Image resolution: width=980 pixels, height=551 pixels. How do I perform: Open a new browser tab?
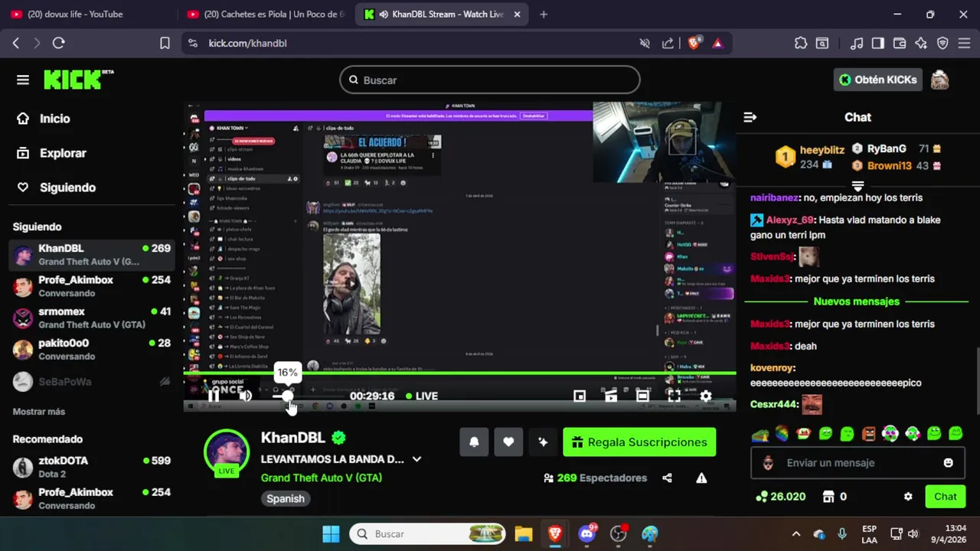click(x=544, y=14)
